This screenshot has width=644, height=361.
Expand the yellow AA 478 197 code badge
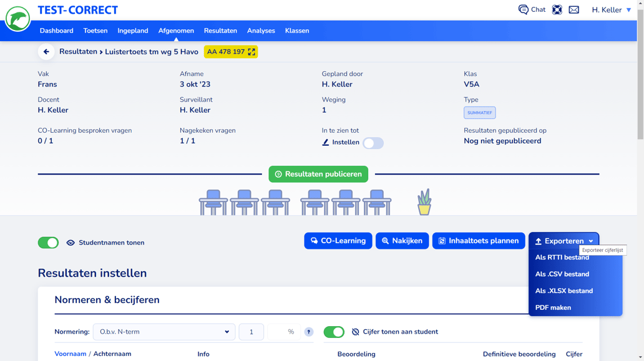tap(250, 52)
